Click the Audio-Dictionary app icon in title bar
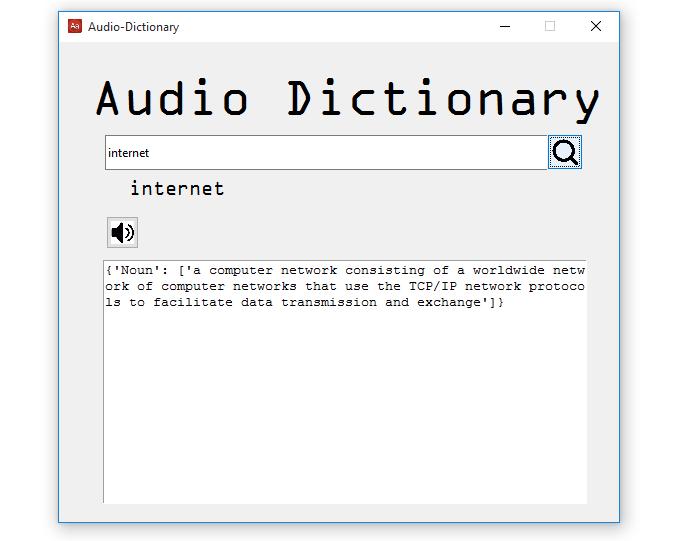Screen dimensions: 676x541 tap(75, 26)
